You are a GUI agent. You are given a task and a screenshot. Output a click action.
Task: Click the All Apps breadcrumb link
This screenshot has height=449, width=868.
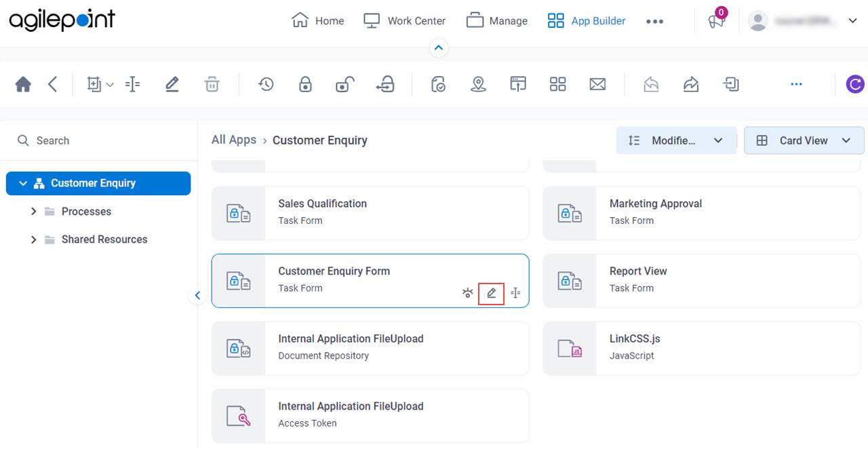pyautogui.click(x=234, y=140)
